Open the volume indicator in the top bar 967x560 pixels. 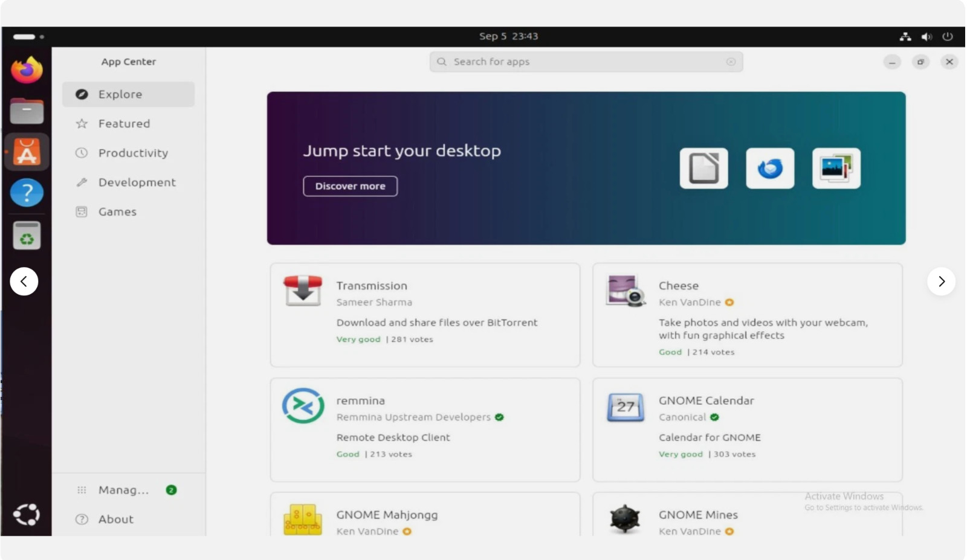click(x=927, y=37)
